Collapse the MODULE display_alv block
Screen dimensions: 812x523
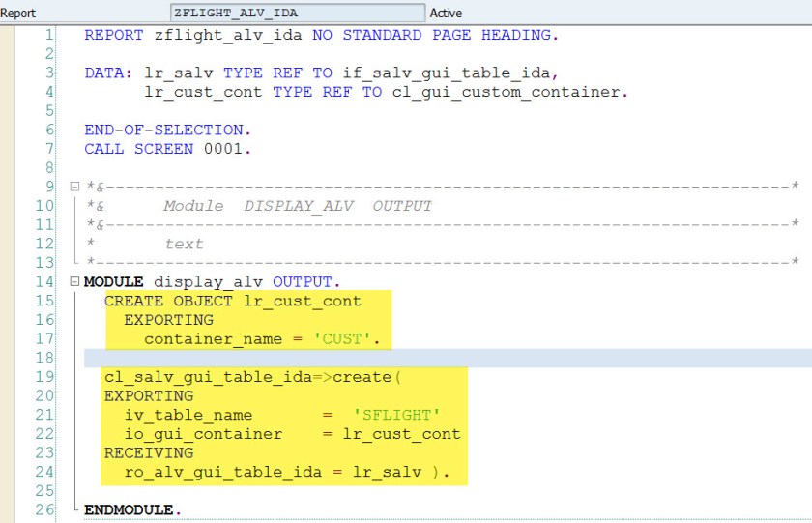(x=74, y=281)
